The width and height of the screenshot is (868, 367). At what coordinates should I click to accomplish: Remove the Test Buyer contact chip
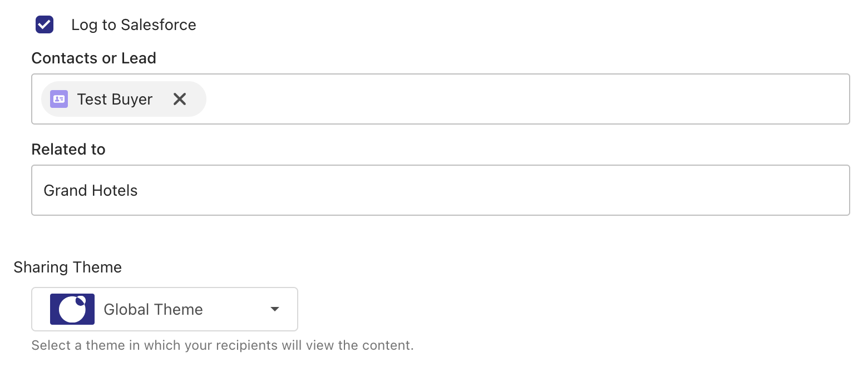coord(179,99)
